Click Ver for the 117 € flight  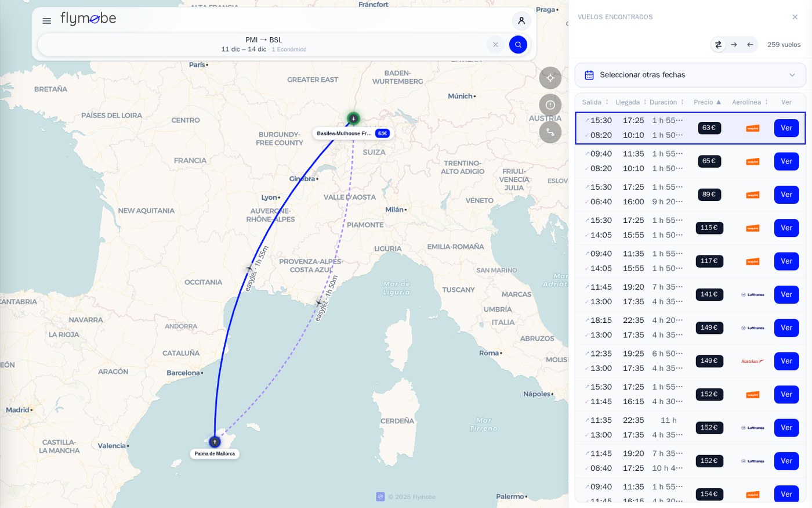(x=786, y=261)
